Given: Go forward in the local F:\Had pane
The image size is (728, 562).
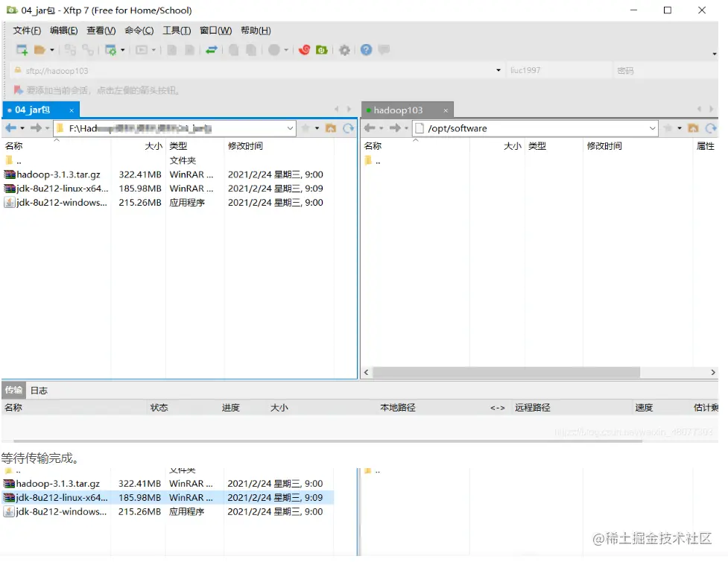Looking at the screenshot, I should 36,128.
